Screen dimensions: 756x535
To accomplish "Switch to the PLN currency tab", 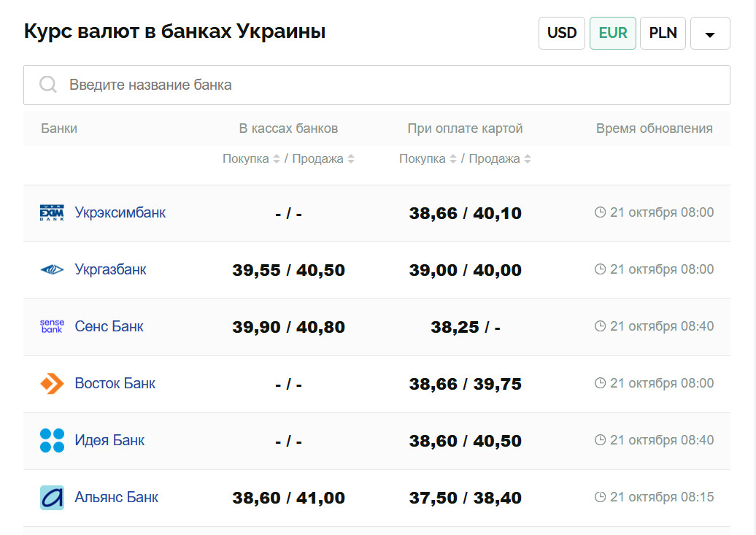I will (663, 33).
